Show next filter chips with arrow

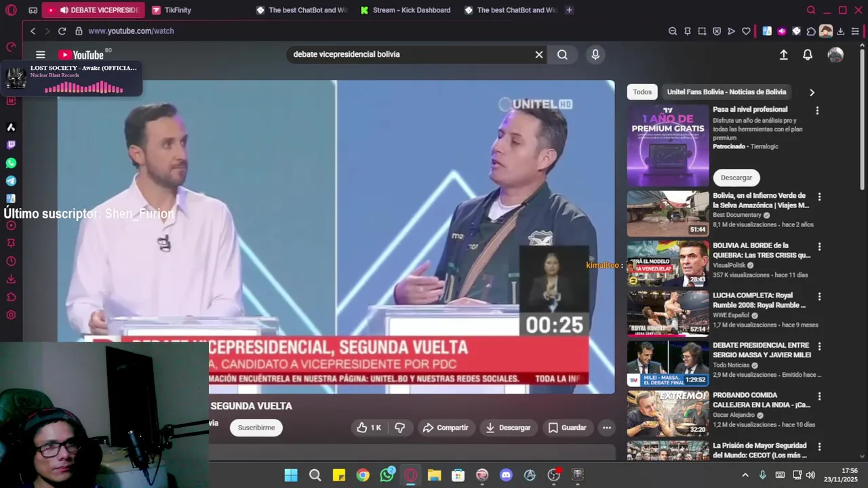point(812,92)
